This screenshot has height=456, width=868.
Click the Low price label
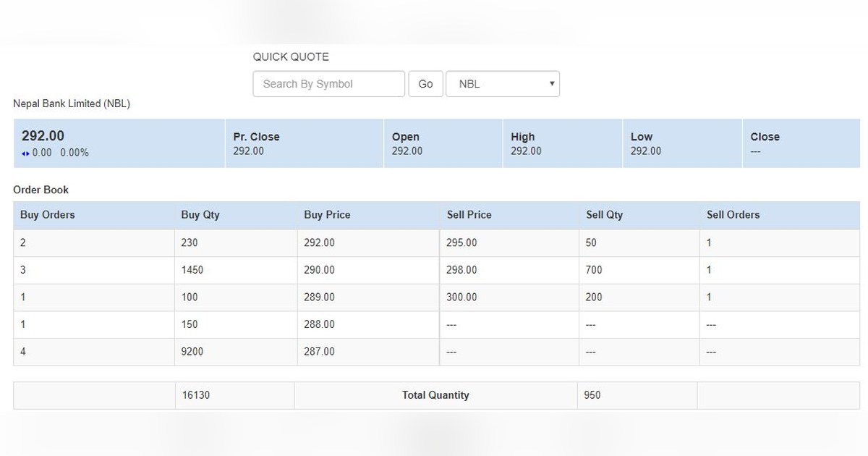click(x=642, y=137)
